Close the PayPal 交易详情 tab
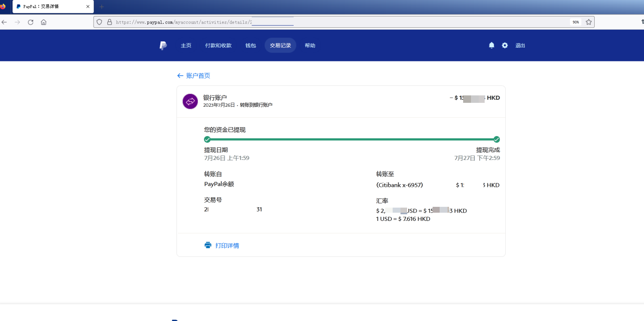The width and height of the screenshot is (644, 321). (x=88, y=7)
